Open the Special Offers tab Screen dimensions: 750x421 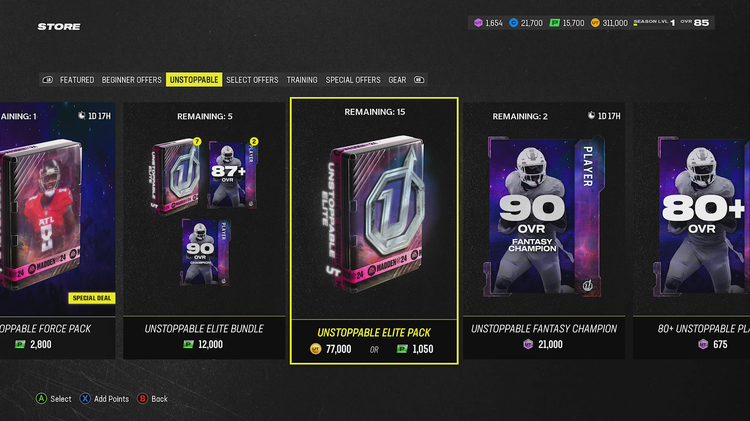[x=353, y=80]
